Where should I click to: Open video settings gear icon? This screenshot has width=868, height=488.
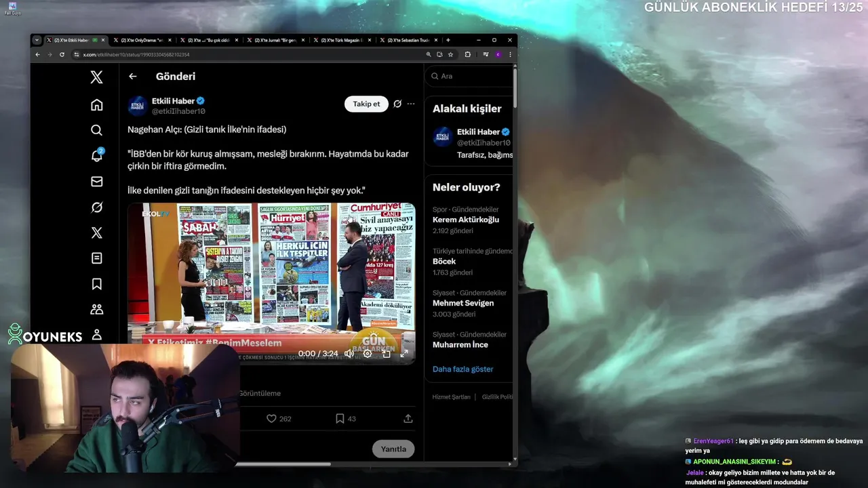click(368, 353)
